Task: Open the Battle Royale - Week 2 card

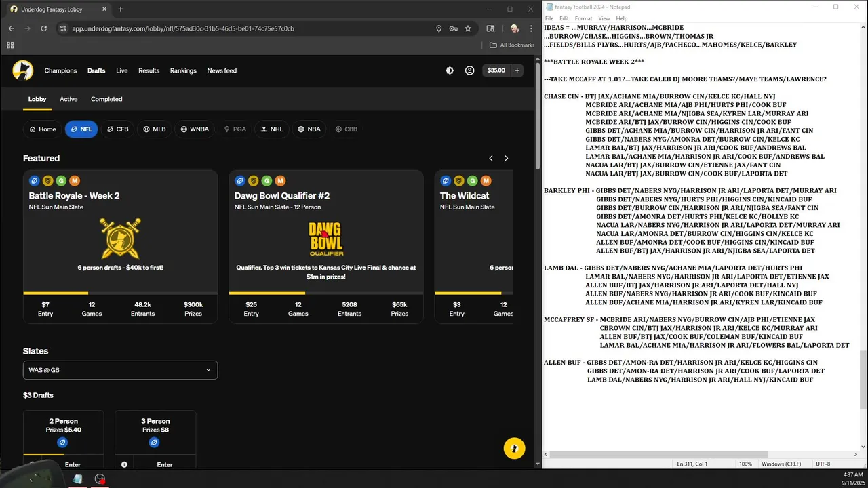Action: [120, 247]
